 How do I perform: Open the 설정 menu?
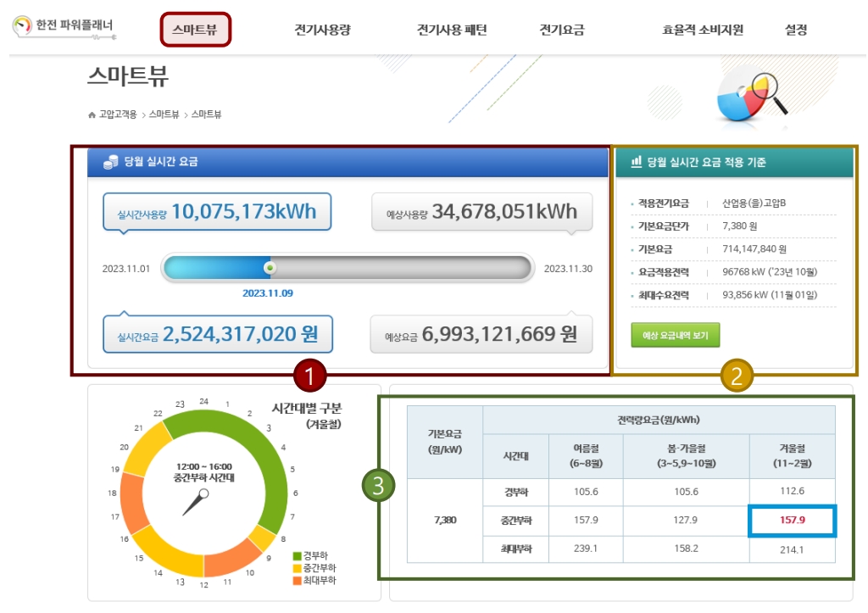point(795,28)
